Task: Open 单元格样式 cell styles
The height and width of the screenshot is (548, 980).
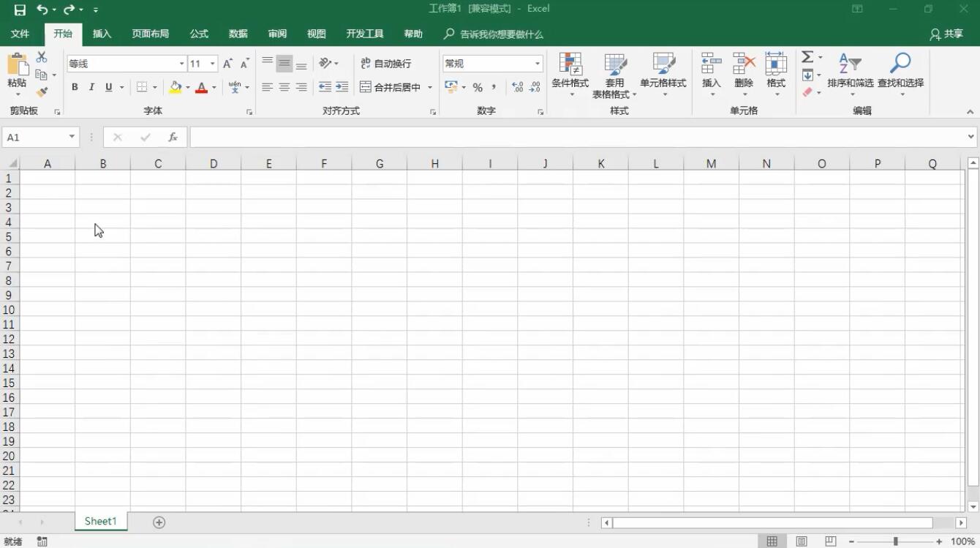Action: coord(663,75)
